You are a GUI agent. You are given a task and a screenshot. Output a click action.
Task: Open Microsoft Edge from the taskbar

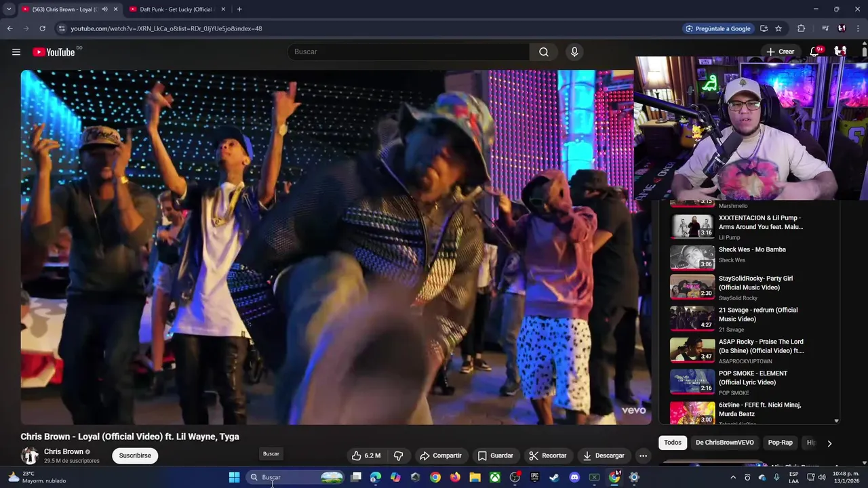[x=376, y=477]
